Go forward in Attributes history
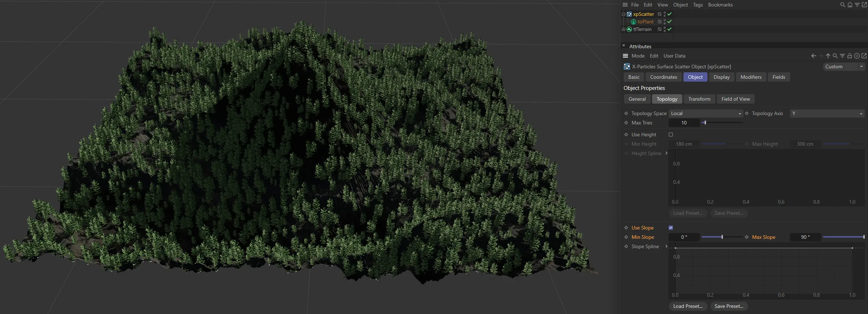 [821, 56]
